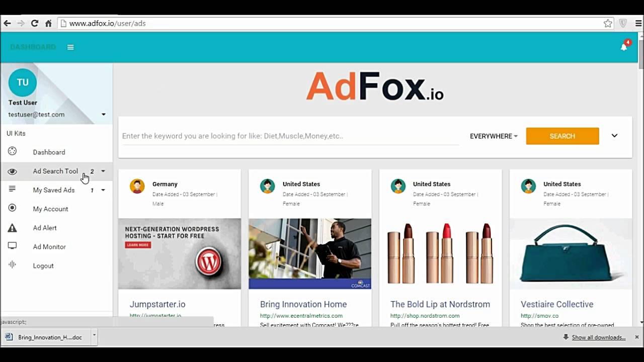Toggle the sidebar with the hamburger icon
Screen dimensions: 644x362
click(x=70, y=47)
